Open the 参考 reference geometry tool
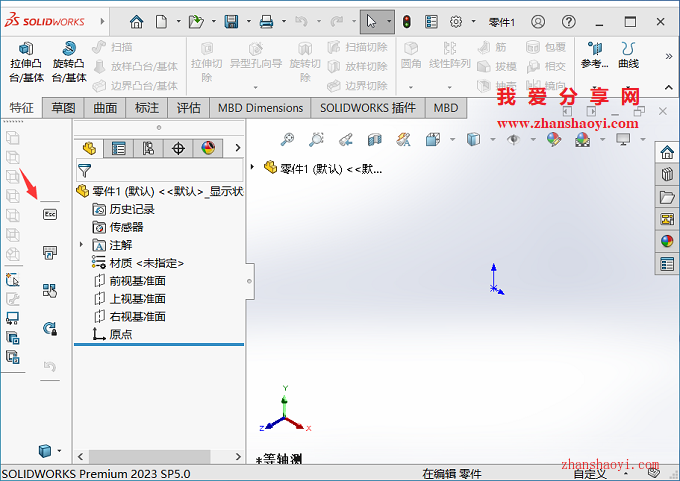Viewport: 680px width, 481px height. (x=595, y=56)
